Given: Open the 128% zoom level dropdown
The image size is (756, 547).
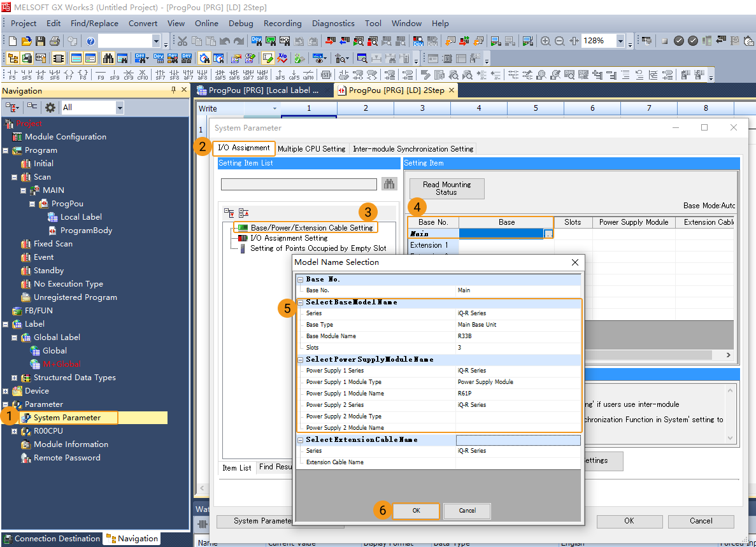Looking at the screenshot, I should tap(620, 41).
